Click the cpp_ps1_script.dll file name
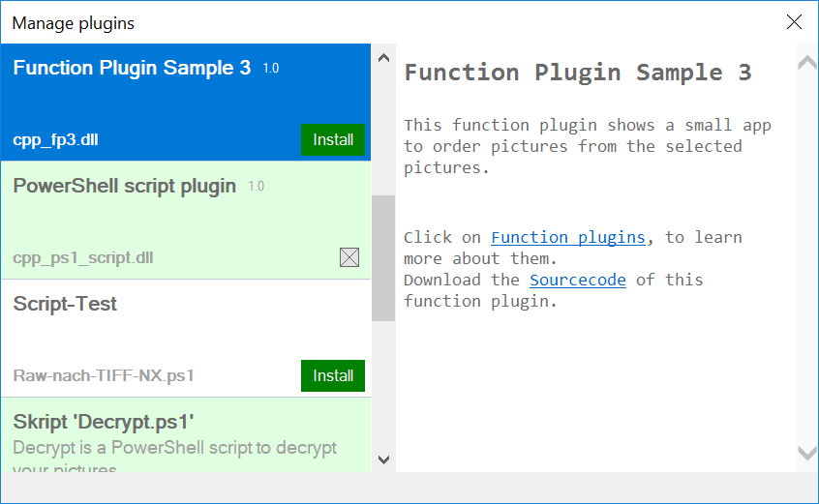This screenshot has width=819, height=504. (x=83, y=258)
